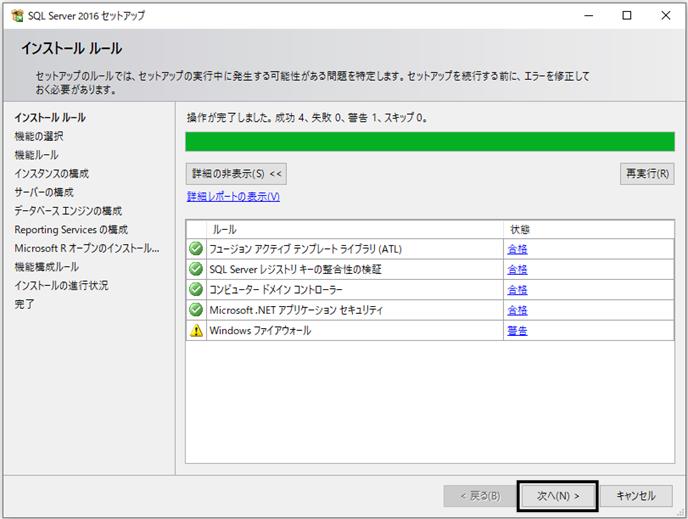The image size is (688, 519).
Task: Click SQL Server レジストリ キーの整合性の検証 rule text
Action: [295, 269]
